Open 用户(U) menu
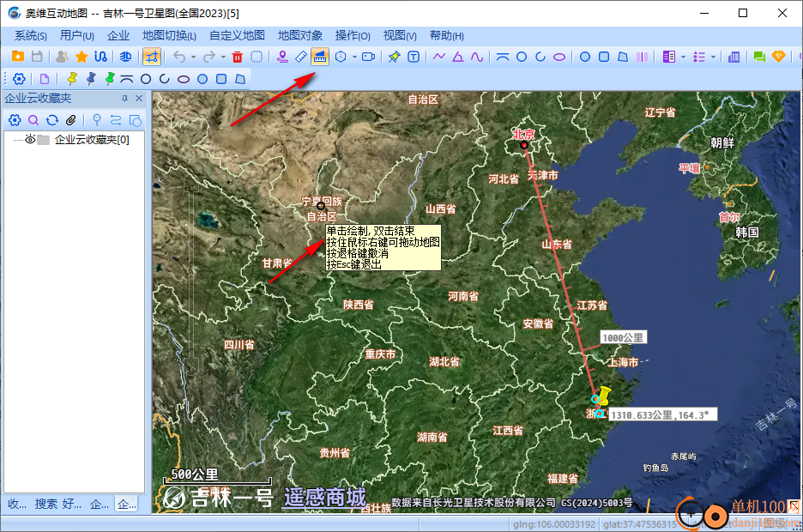 point(77,35)
